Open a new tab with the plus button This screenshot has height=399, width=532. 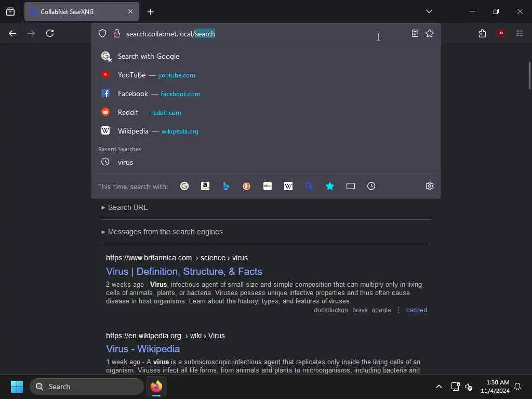[150, 12]
